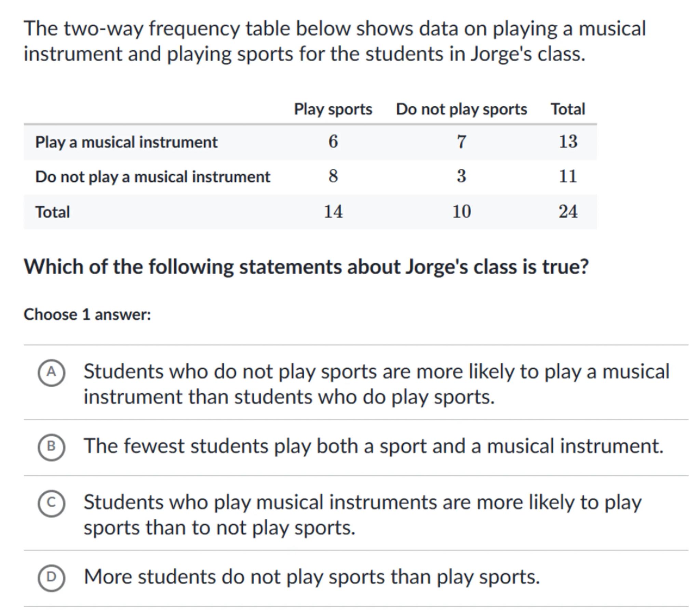
Task: Click answer text "The fewest students play both"
Action: (x=373, y=447)
